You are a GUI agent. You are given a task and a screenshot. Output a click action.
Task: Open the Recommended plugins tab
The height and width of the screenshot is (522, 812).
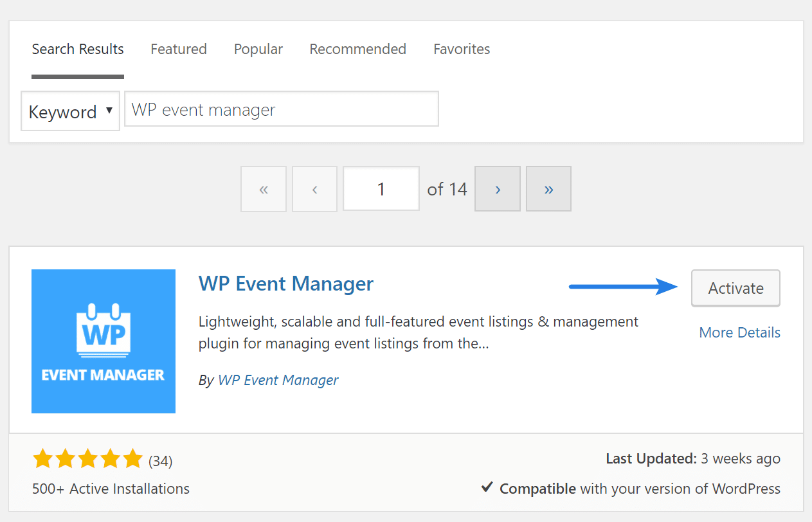(x=358, y=50)
